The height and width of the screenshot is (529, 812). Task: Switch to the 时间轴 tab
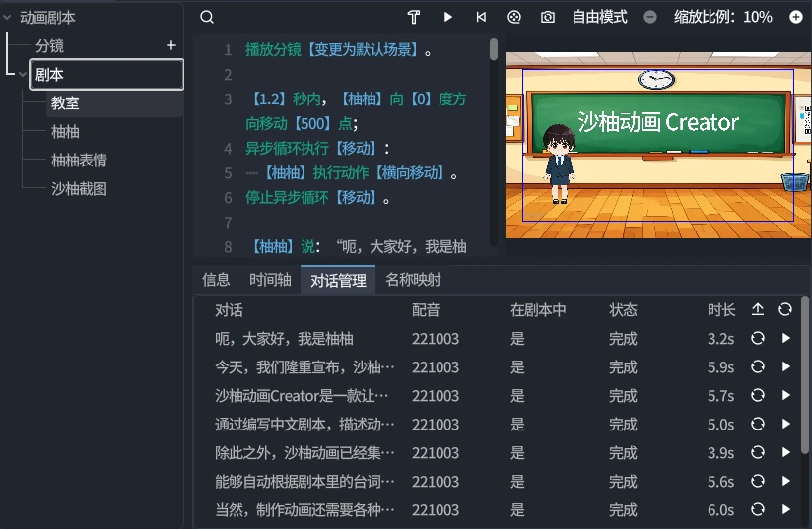pos(270,280)
